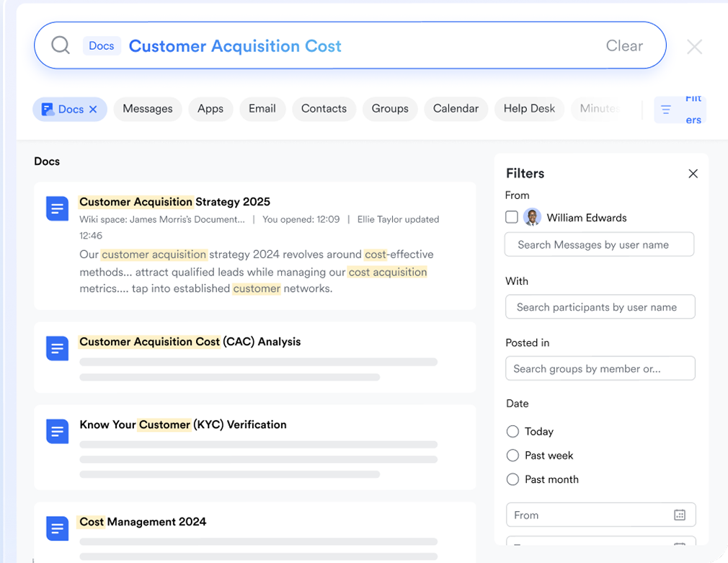Click the Filters icon button
The width and height of the screenshot is (728, 563).
pyautogui.click(x=666, y=110)
